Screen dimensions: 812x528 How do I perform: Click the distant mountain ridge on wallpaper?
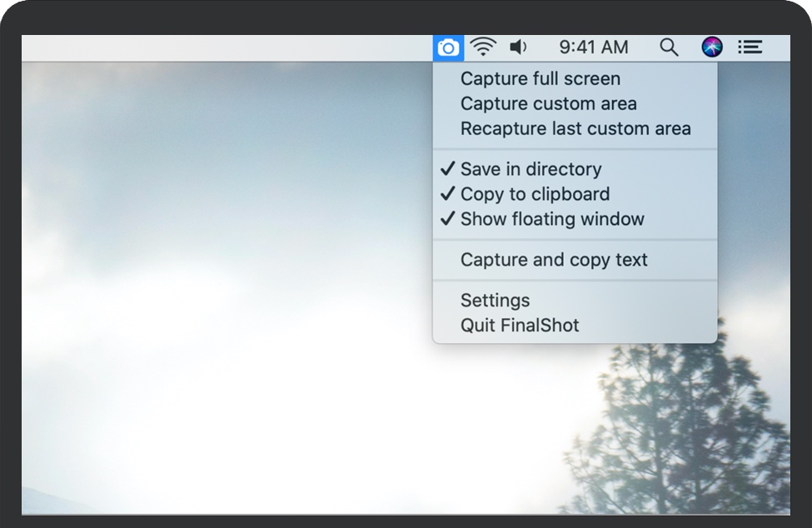pyautogui.click(x=50, y=500)
